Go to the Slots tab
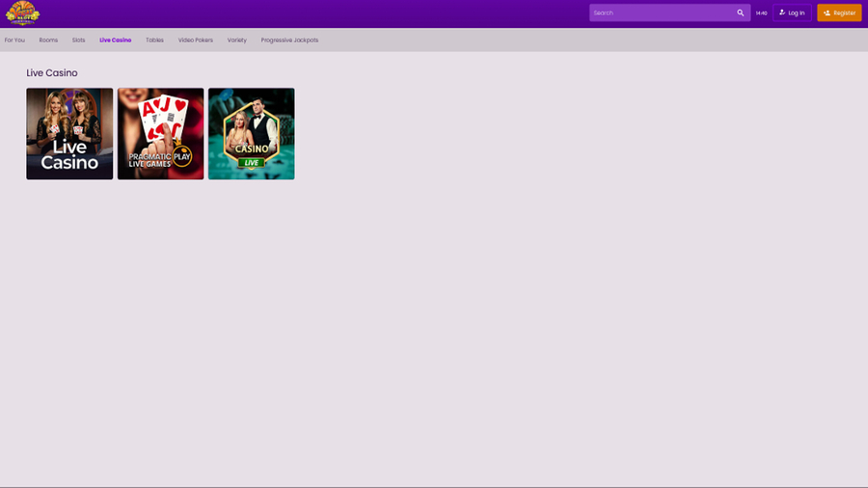868x488 pixels. [x=78, y=41]
